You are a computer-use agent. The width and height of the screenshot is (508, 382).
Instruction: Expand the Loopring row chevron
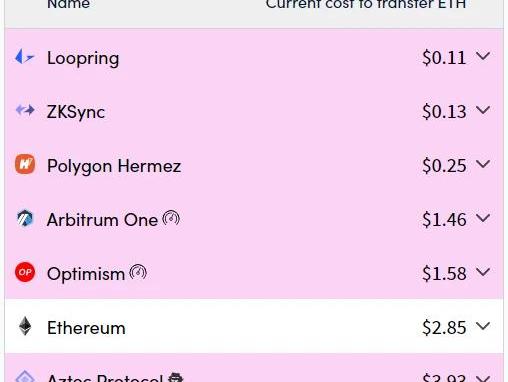point(483,56)
